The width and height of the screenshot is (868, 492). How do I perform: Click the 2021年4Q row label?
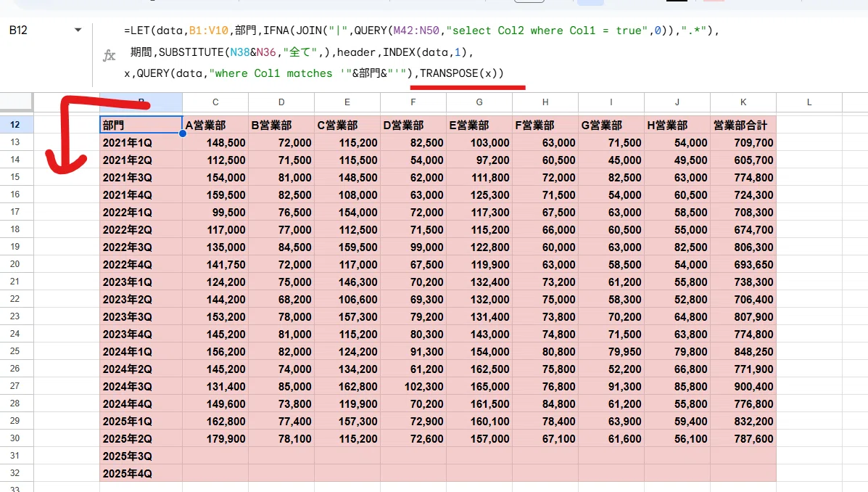point(141,195)
